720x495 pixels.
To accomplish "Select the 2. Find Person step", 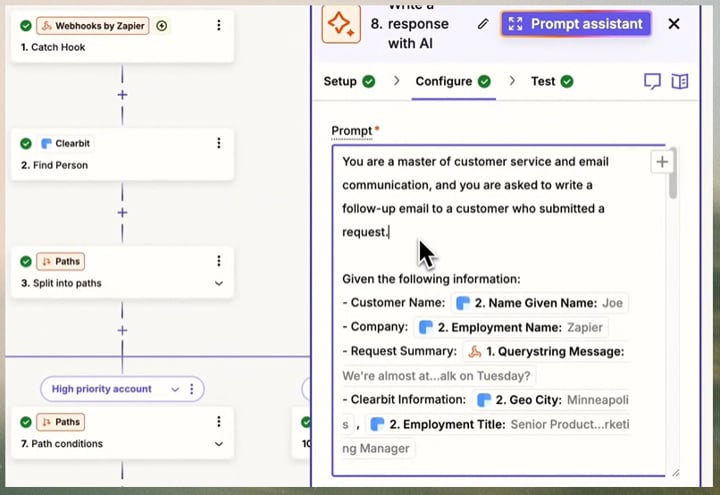I will point(122,154).
